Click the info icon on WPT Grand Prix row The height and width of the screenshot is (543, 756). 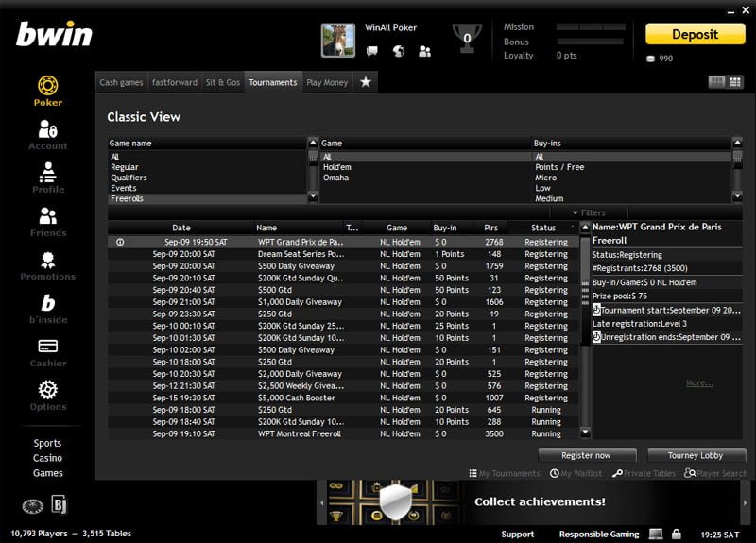click(120, 242)
